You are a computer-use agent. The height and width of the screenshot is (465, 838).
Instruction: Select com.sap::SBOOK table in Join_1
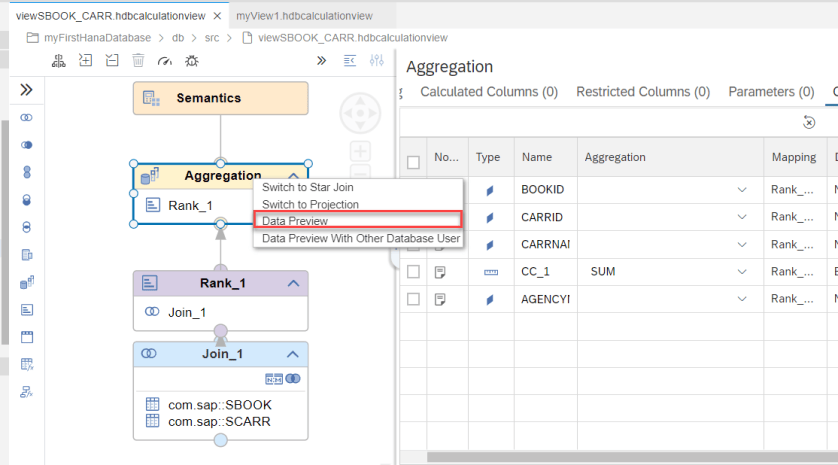point(220,405)
